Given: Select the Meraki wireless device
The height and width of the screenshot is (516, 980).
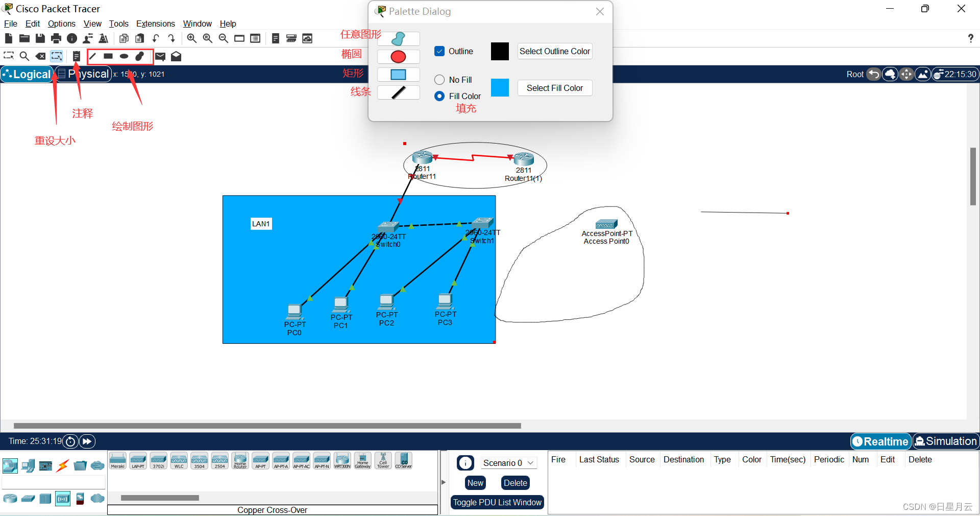Looking at the screenshot, I should click(x=117, y=460).
